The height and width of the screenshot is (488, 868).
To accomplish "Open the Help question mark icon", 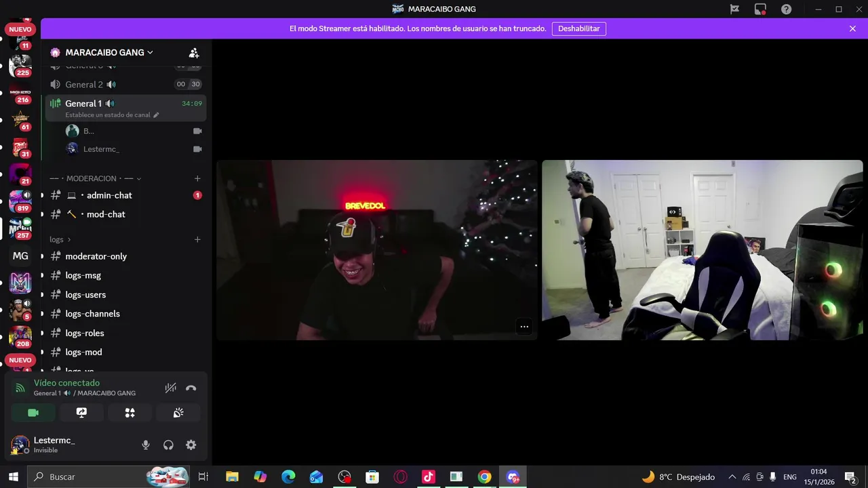I will (x=786, y=9).
